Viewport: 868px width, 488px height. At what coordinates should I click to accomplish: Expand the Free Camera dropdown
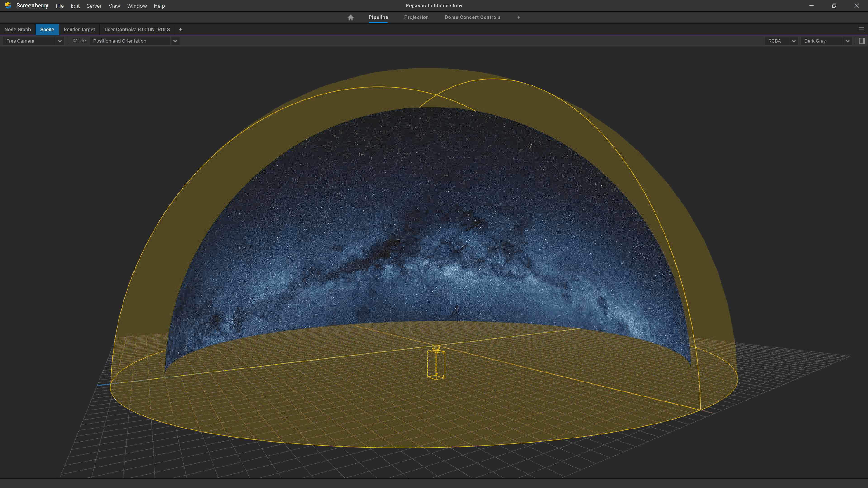60,41
